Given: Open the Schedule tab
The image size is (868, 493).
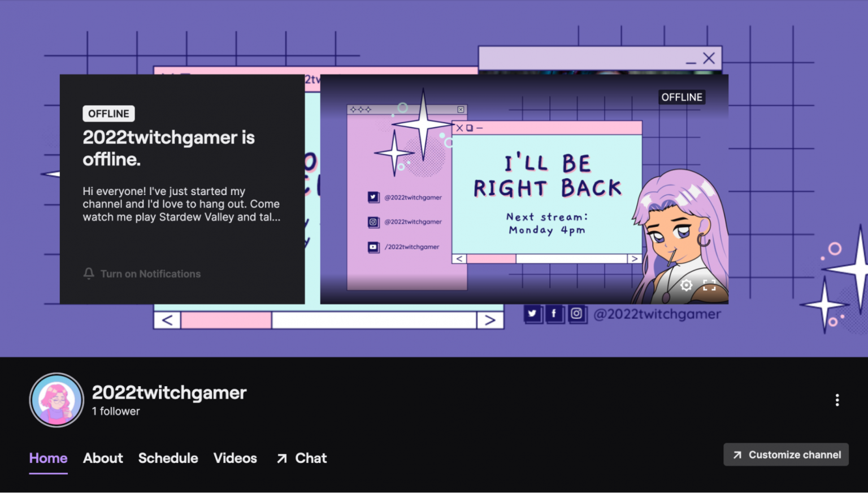Looking at the screenshot, I should (x=168, y=459).
